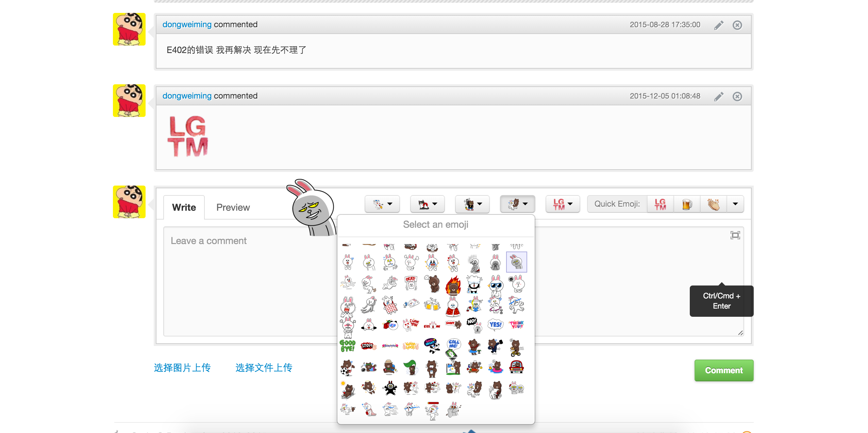The width and height of the screenshot is (868, 433).
Task: Open the black-and-white cat sticker dropdown
Action: point(427,204)
